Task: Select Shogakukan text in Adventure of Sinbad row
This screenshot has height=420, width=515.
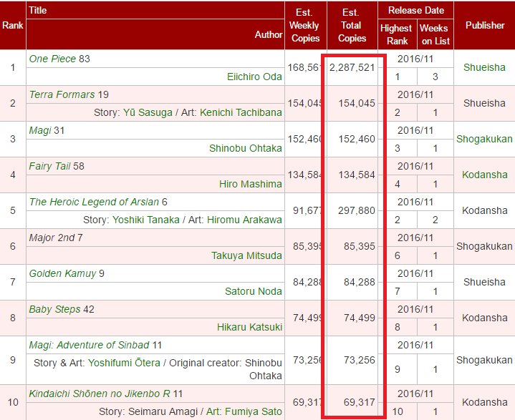Action: [484, 360]
